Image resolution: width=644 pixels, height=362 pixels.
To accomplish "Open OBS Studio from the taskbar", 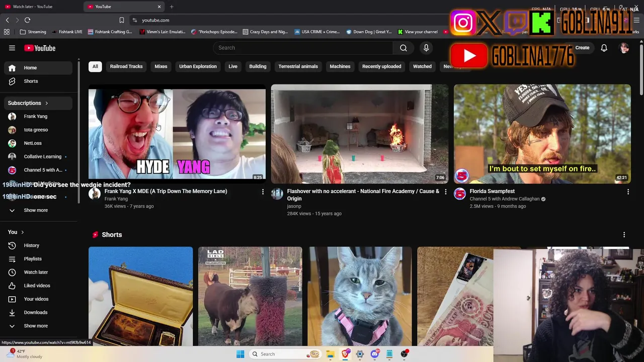I will coord(404,354).
